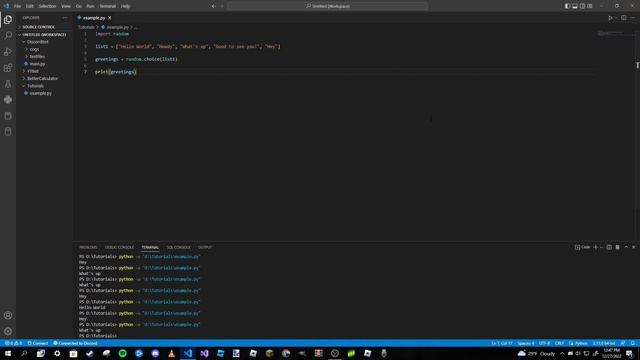
Task: Open the Run menu
Action: click(90, 6)
